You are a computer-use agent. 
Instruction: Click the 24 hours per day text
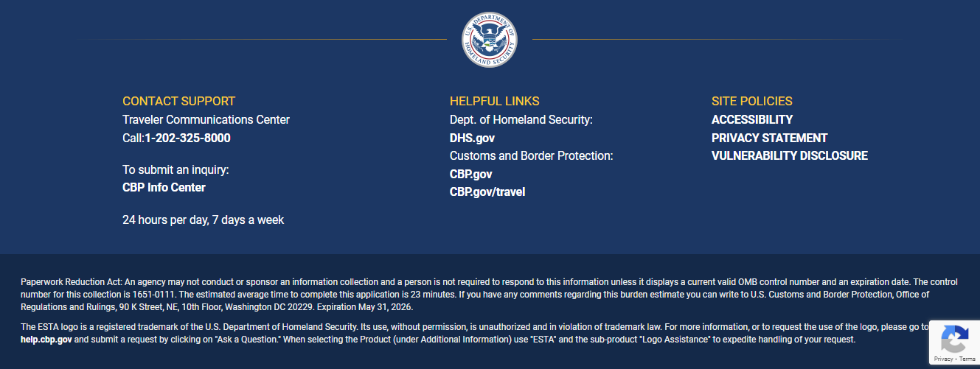coord(203,219)
